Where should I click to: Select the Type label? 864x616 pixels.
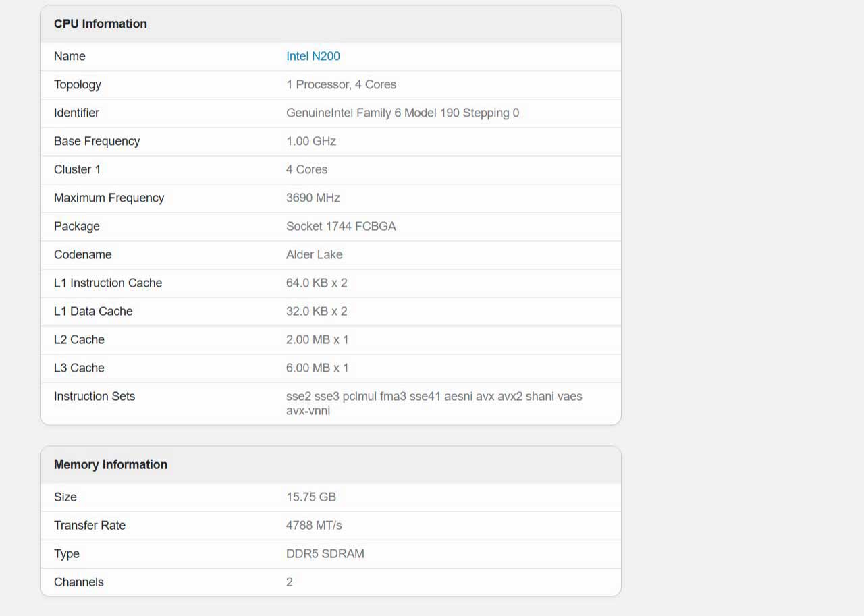click(67, 553)
